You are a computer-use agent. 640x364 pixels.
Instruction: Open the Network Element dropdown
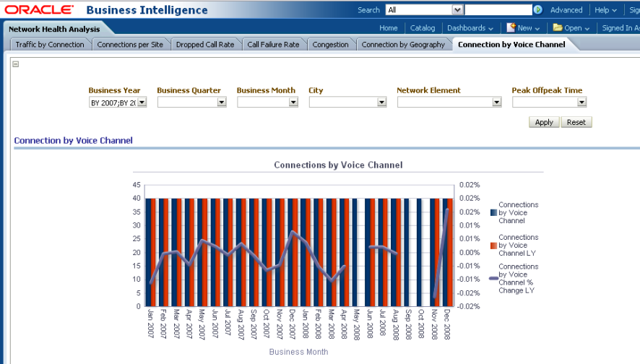[x=496, y=103]
